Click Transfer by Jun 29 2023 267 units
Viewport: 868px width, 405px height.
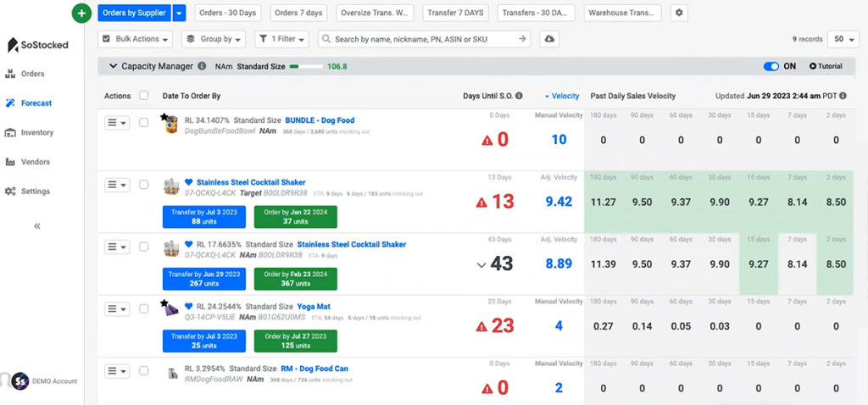(203, 278)
